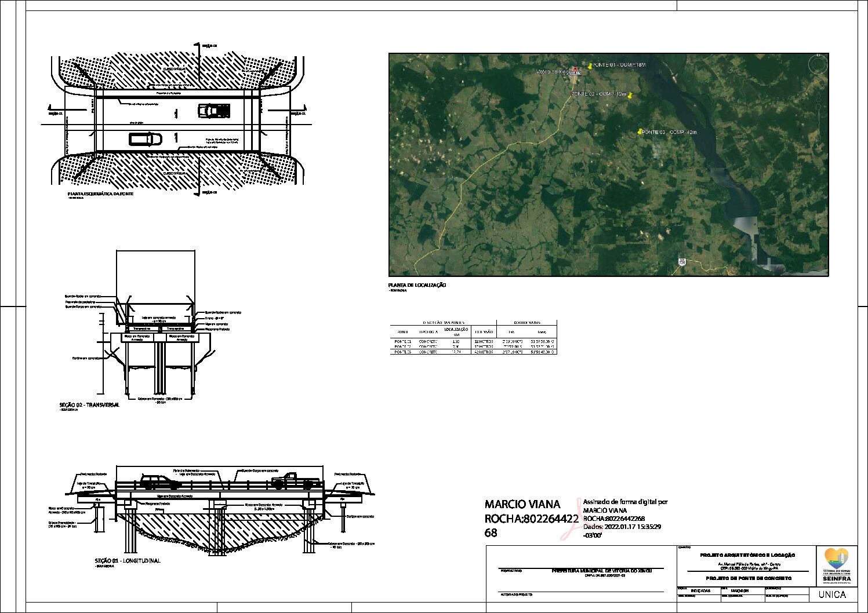Click the red Adobe signature watermark
Screen dimensions: 868x613
click(571, 519)
